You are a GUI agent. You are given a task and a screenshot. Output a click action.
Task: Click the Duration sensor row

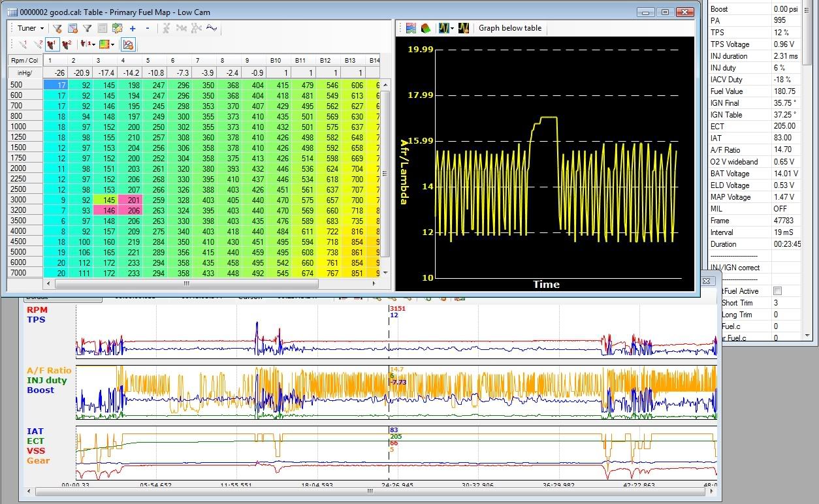(x=754, y=244)
